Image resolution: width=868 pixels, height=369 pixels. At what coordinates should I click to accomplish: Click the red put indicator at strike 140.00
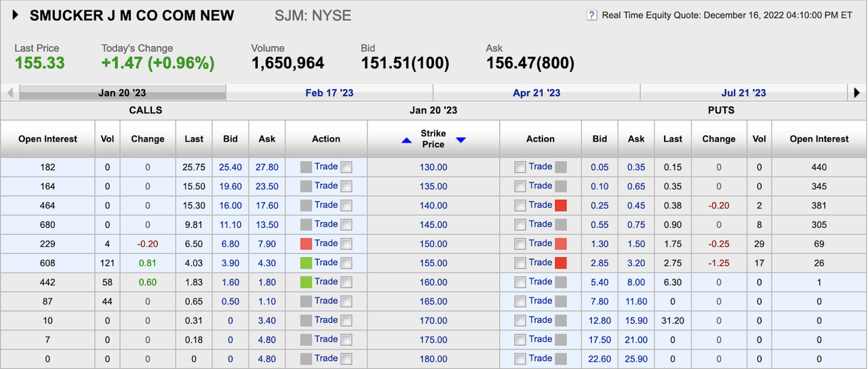click(x=561, y=206)
